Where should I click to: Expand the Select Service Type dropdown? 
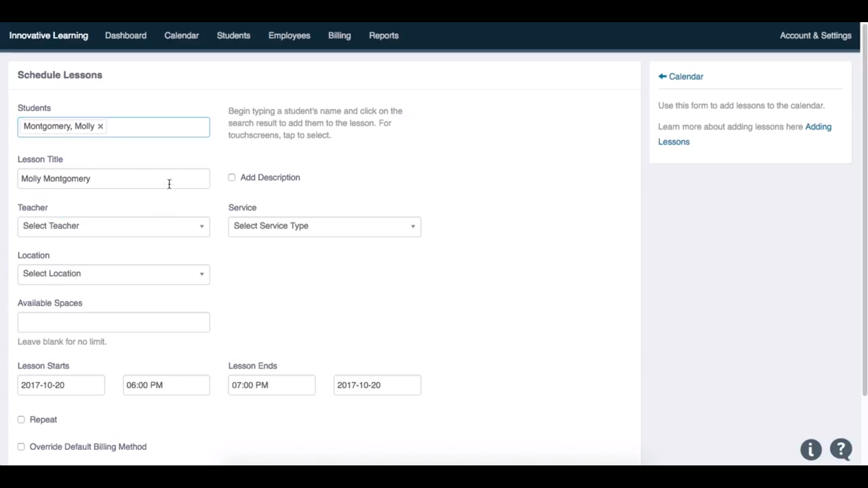click(x=324, y=226)
